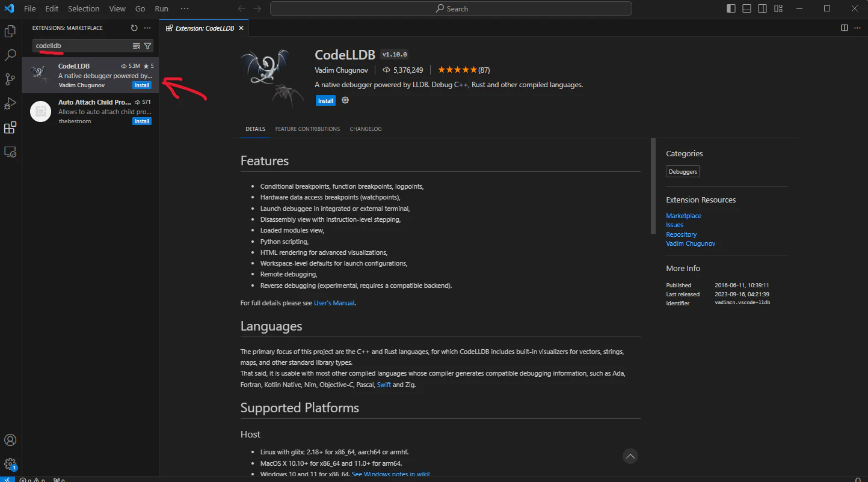Screen dimensions: 868x482
Task: Open the Repository resource link
Action: tap(681, 234)
